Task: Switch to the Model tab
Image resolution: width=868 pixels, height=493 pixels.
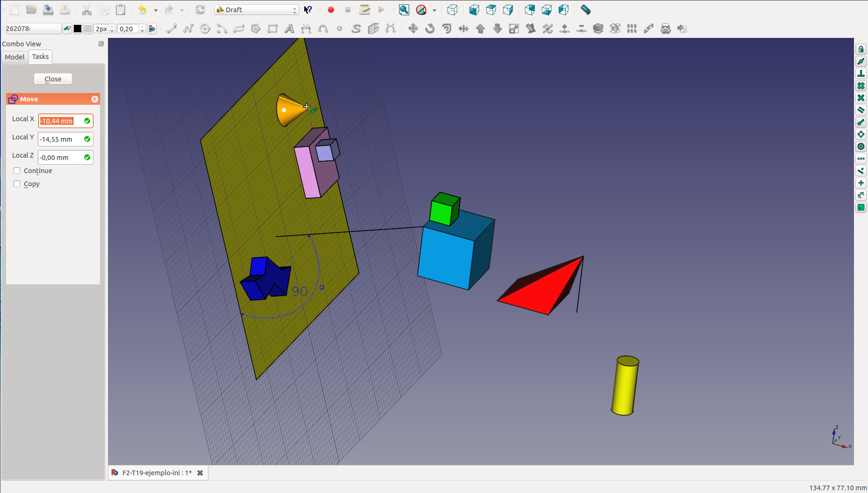Action: pos(14,57)
